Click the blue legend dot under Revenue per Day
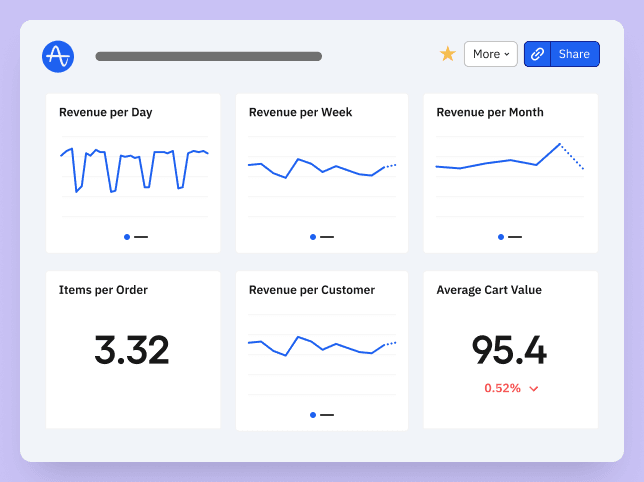Image resolution: width=644 pixels, height=482 pixels. click(x=126, y=237)
